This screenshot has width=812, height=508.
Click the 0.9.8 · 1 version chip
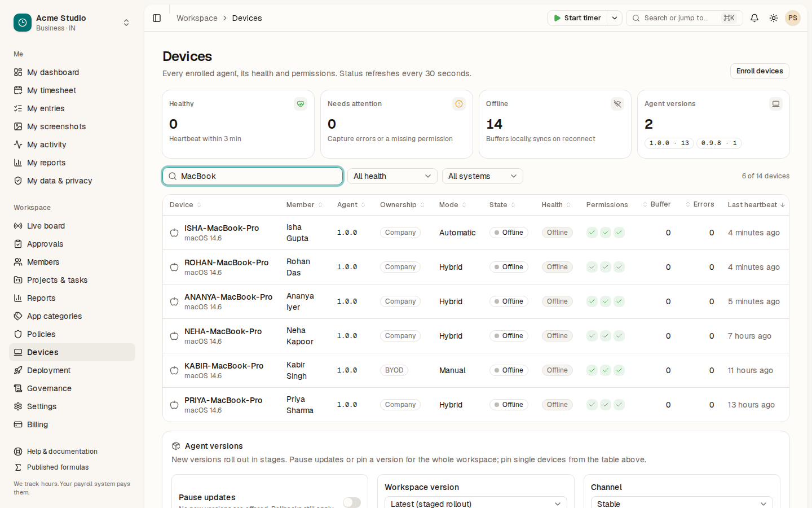pos(719,143)
